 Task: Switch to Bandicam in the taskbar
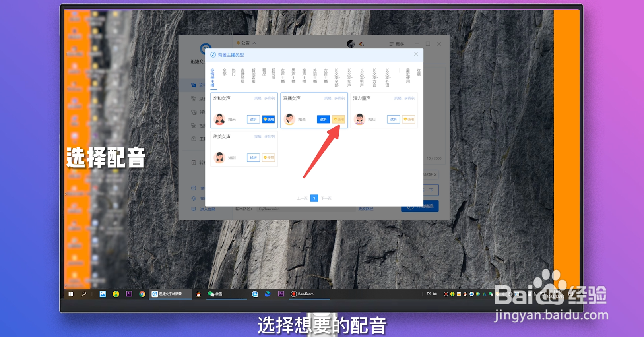point(309,294)
